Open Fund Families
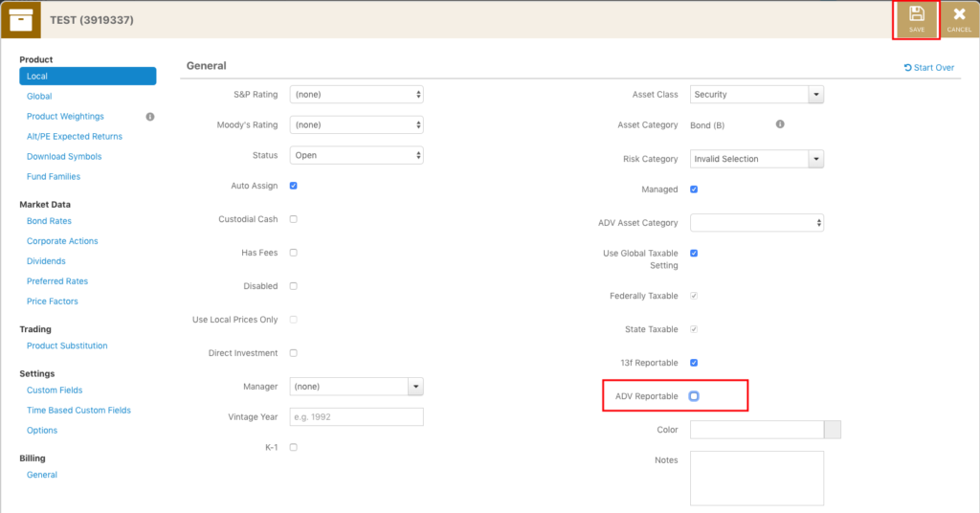 click(54, 176)
